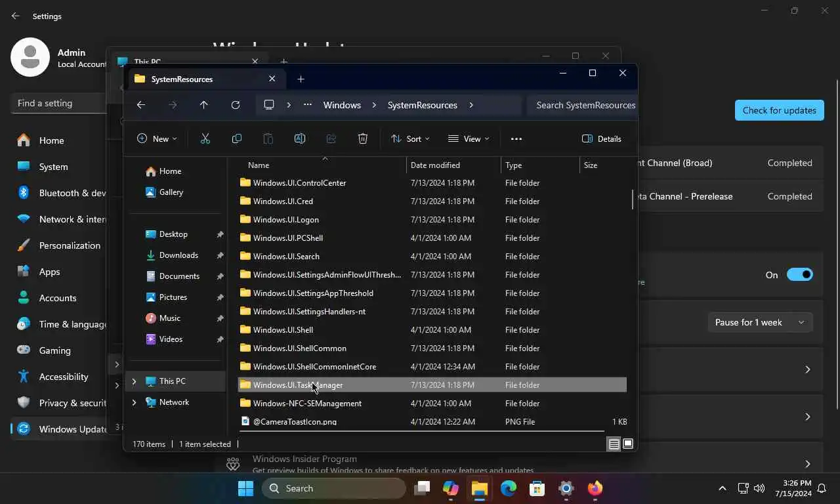840x504 pixels.
Task: Select the Windows.UI.PCShell folder
Action: click(432, 238)
